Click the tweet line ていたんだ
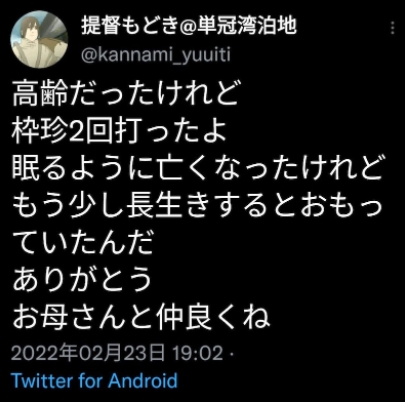Image resolution: width=405 pixels, height=402 pixels. tap(83, 241)
